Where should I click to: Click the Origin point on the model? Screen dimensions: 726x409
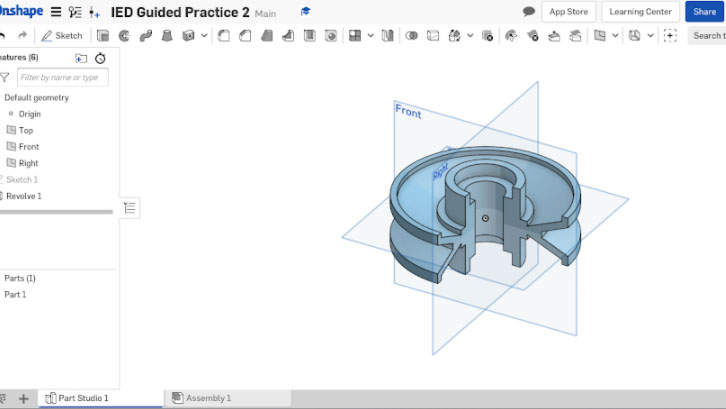pyautogui.click(x=485, y=218)
